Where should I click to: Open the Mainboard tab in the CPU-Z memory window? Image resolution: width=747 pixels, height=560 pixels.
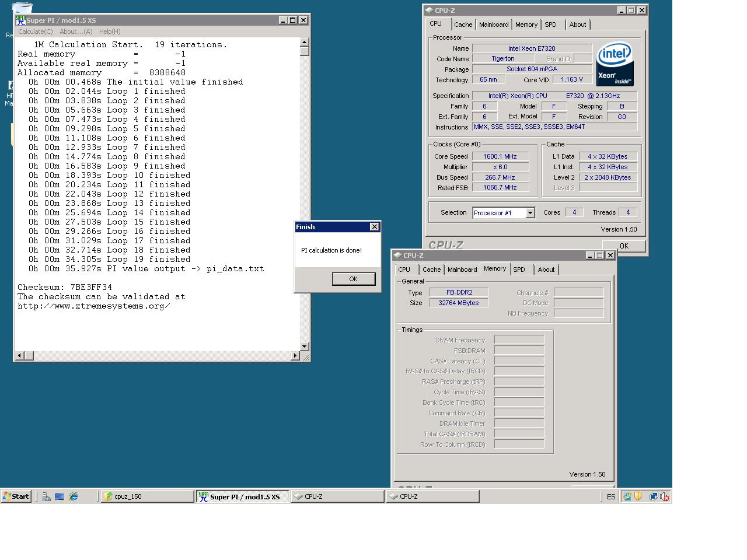pos(462,269)
